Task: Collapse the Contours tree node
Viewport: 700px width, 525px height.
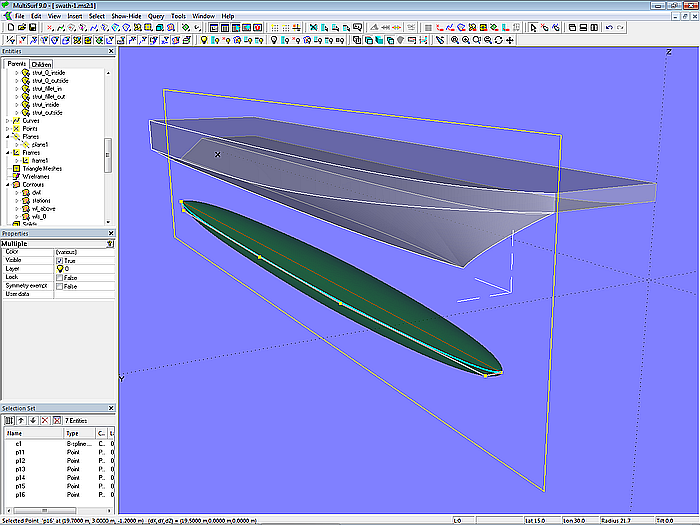Action: pos(7,185)
